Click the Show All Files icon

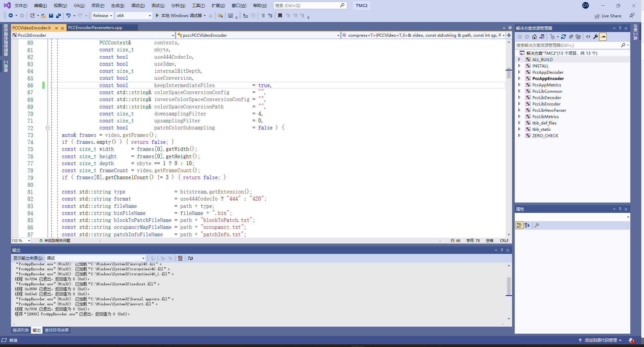click(578, 37)
